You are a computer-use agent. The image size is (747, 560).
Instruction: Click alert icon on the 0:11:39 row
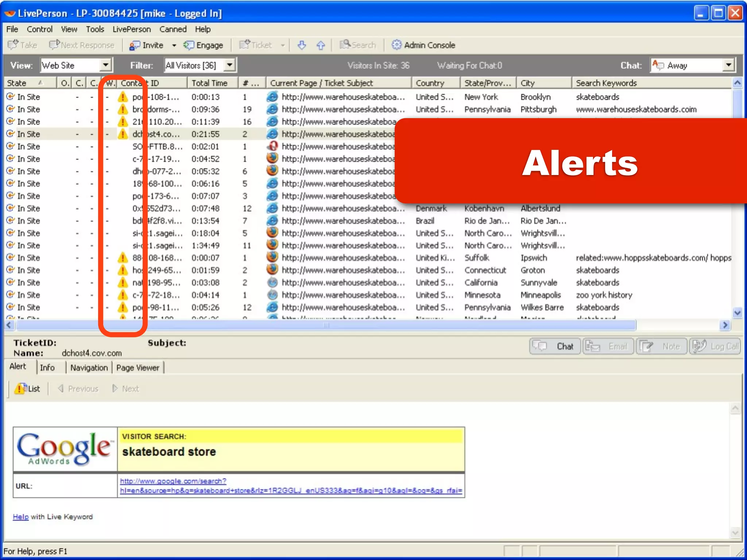coord(123,122)
